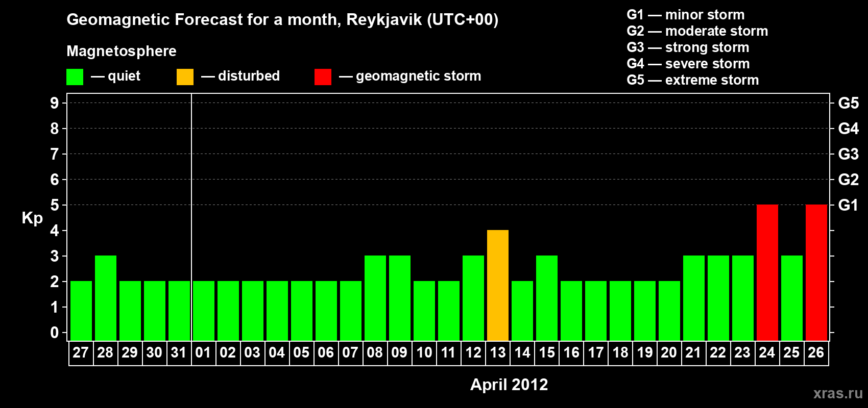Viewport: 868px width, 408px height.
Task: Click date label 18 on the axis
Action: pyautogui.click(x=620, y=352)
